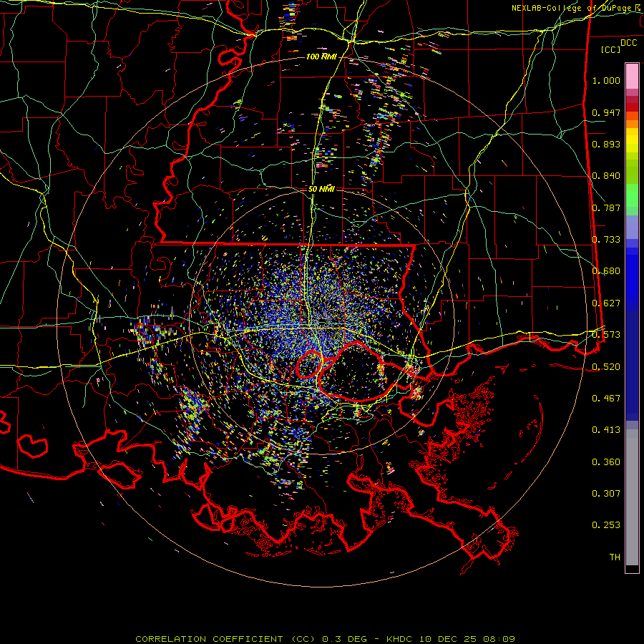Click the 0.413 scale value
Image resolution: width=644 pixels, height=644 pixels.
606,430
